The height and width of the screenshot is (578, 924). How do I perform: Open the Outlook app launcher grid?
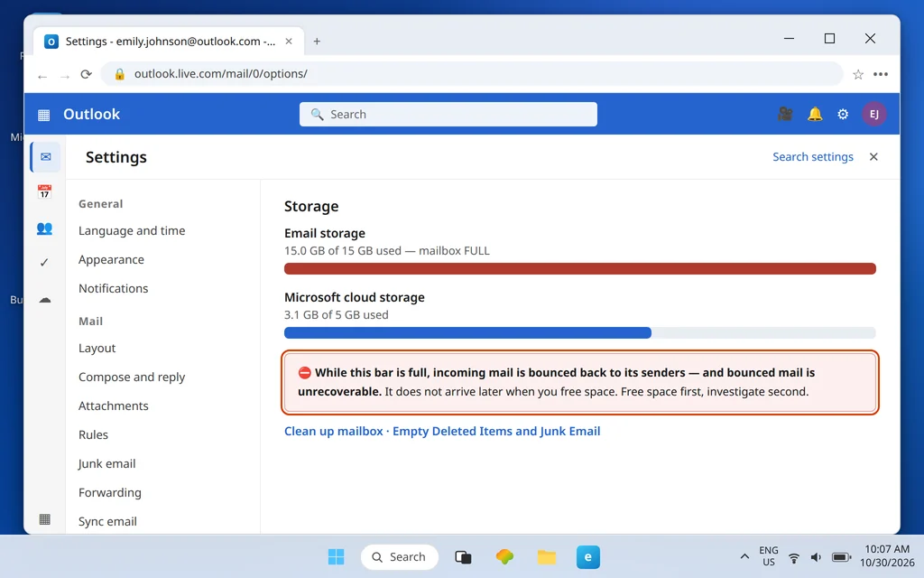[43, 115]
